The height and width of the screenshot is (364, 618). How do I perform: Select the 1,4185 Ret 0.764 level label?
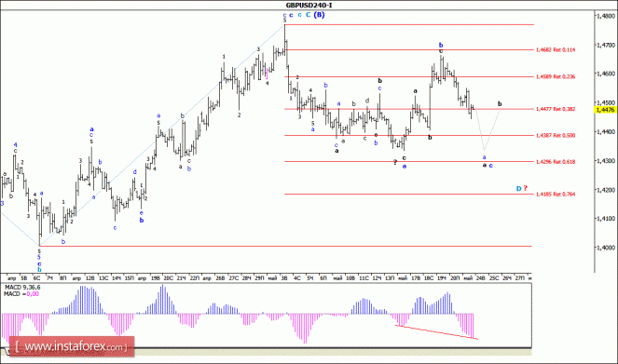click(x=556, y=194)
